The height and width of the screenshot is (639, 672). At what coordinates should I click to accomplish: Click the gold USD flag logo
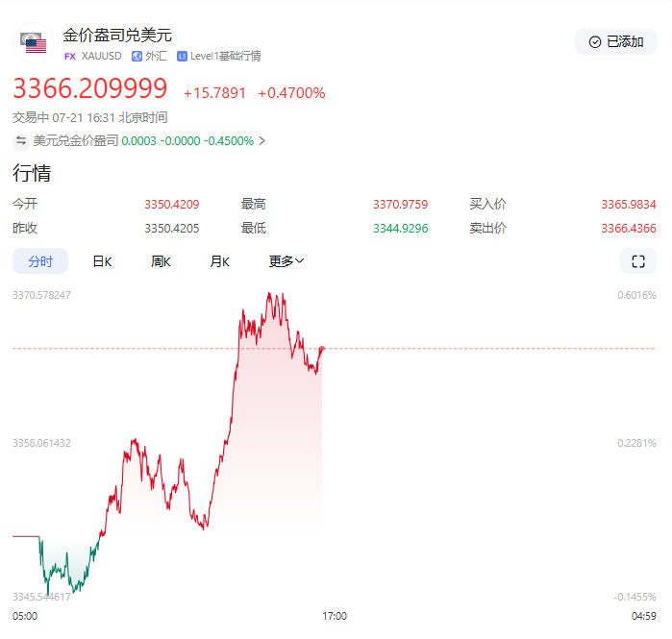pyautogui.click(x=35, y=43)
